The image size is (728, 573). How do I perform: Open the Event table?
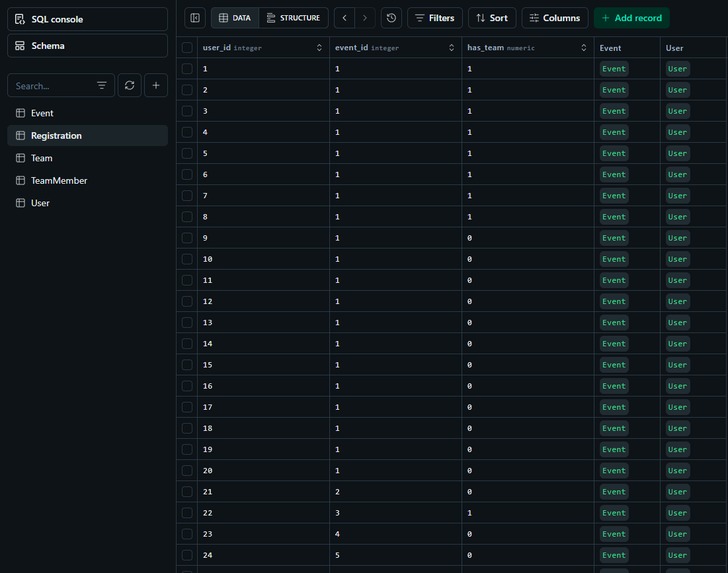pos(87,113)
